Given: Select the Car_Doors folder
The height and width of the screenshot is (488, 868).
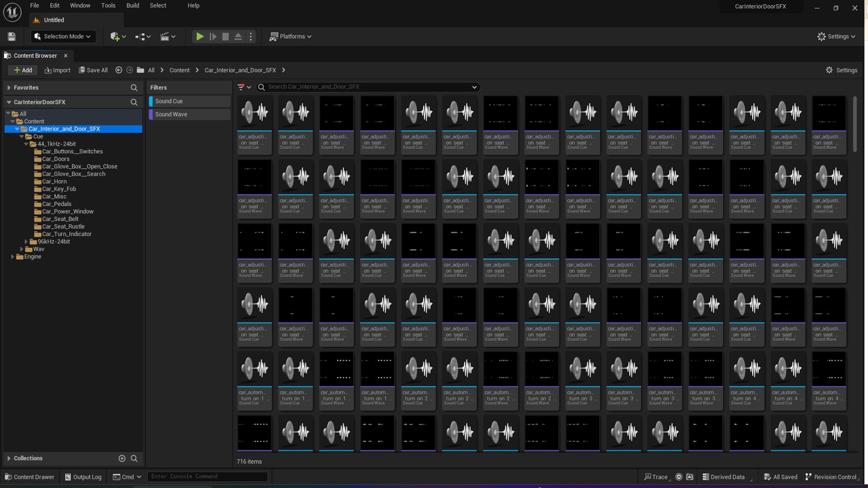Looking at the screenshot, I should [x=56, y=159].
